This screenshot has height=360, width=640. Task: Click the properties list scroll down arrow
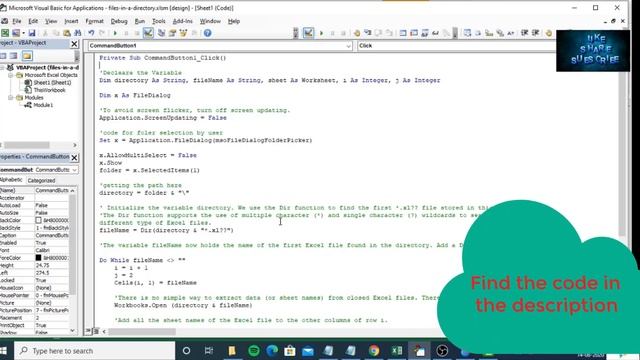73,331
